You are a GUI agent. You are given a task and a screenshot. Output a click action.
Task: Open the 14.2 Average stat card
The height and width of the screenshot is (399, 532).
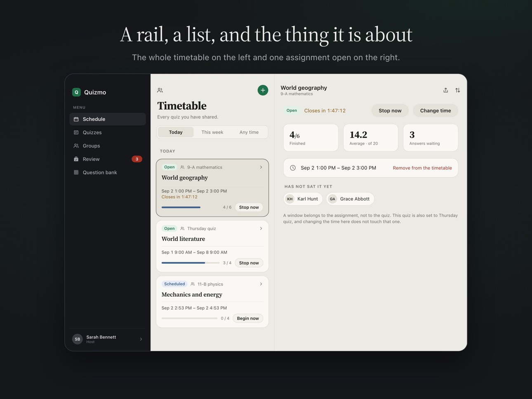point(371,138)
